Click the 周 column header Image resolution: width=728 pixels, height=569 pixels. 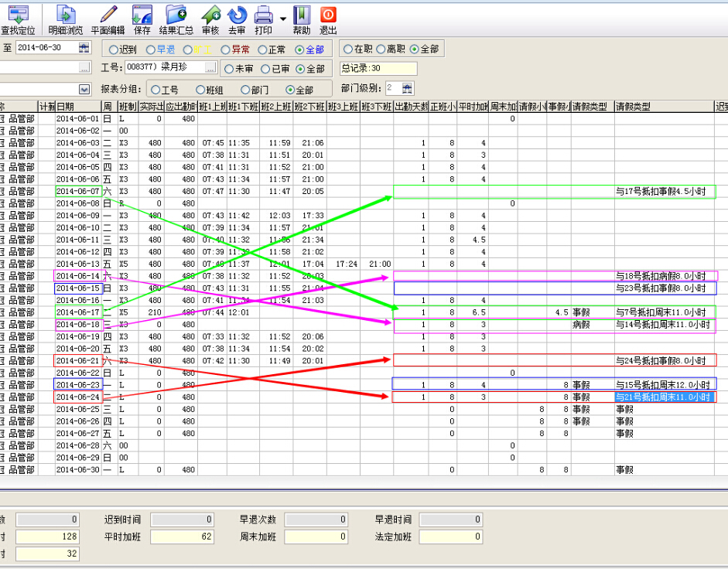click(x=109, y=106)
